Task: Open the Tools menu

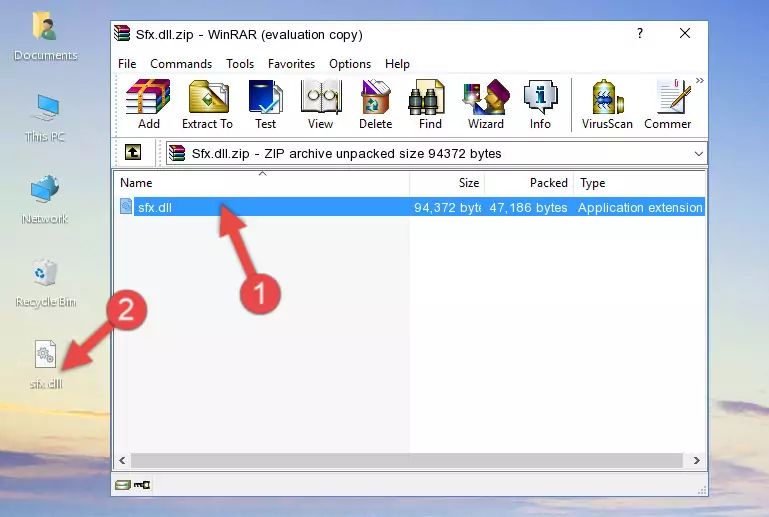Action: click(x=240, y=64)
